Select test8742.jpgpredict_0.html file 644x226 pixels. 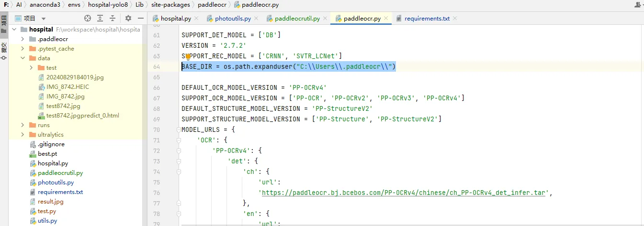coord(83,116)
